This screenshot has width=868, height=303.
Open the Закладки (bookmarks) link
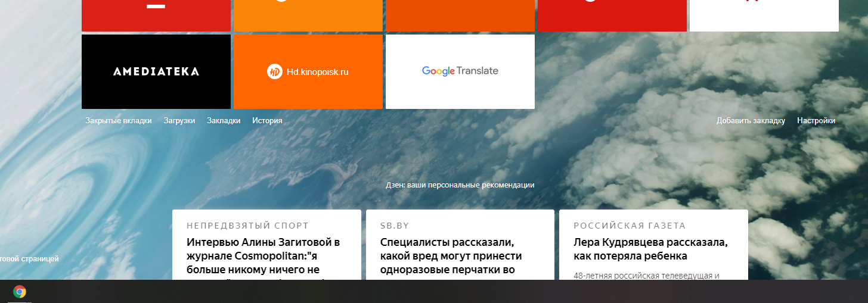224,120
